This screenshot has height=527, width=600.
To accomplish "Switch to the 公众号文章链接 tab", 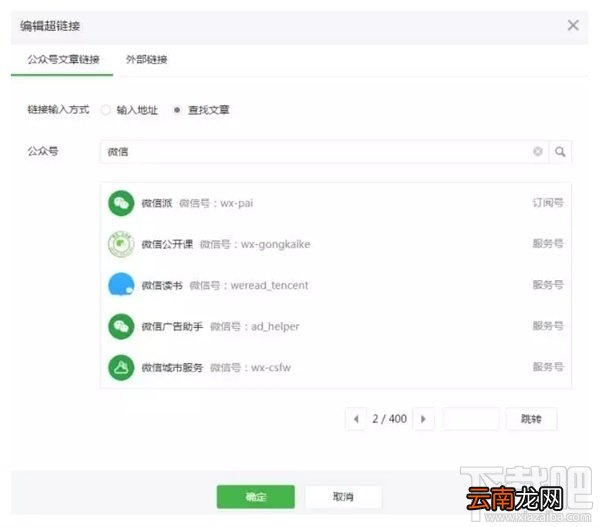I will pyautogui.click(x=63, y=59).
